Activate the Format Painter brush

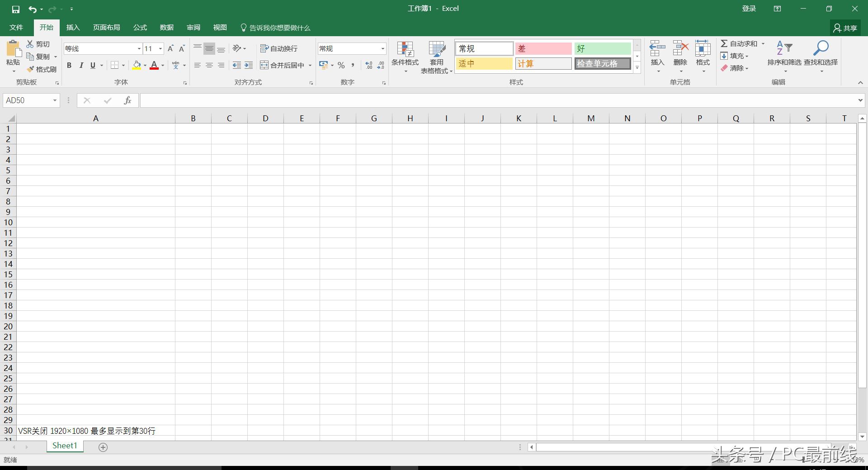coord(30,69)
